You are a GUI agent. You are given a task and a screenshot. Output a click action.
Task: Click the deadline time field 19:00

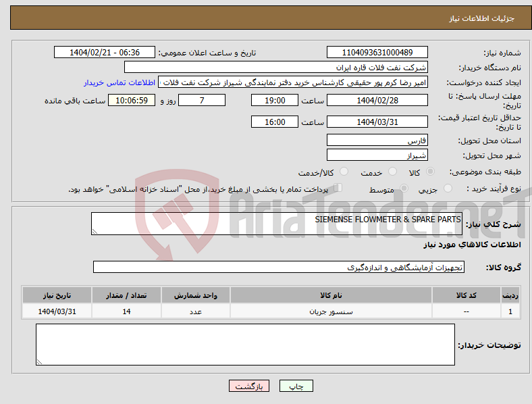275,100
